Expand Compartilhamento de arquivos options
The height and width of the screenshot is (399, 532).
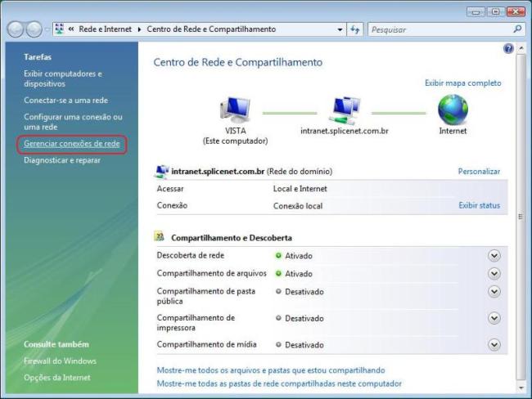[494, 274]
